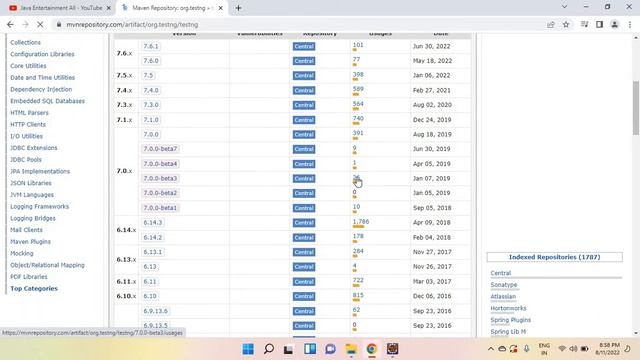Share this page icon in address bar
The width and height of the screenshot is (640, 360).
[x=551, y=24]
